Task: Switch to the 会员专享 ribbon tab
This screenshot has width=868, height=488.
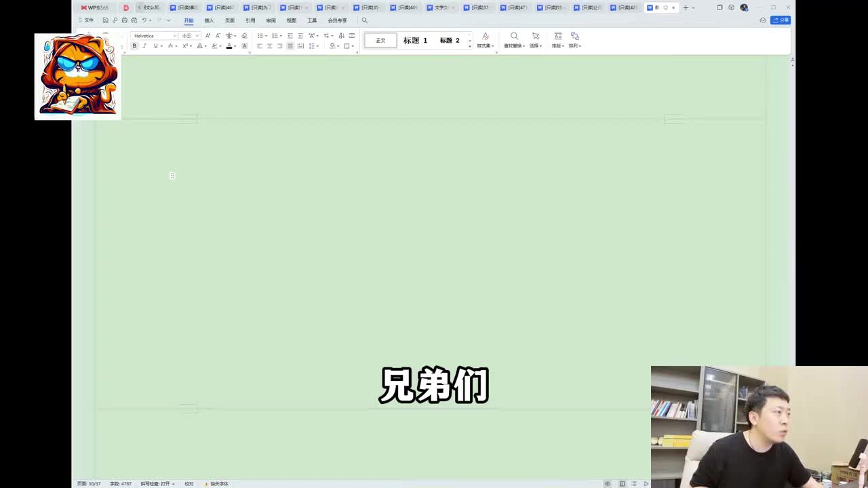Action: click(x=337, y=20)
